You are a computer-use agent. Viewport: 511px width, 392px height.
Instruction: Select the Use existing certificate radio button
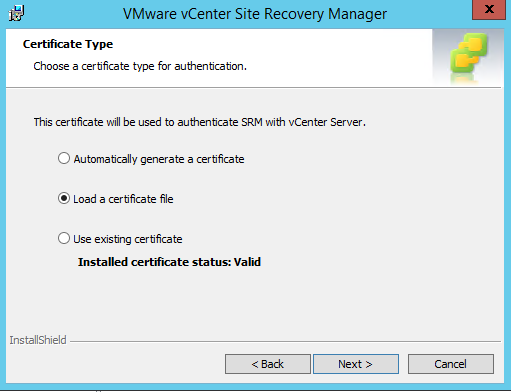point(64,238)
